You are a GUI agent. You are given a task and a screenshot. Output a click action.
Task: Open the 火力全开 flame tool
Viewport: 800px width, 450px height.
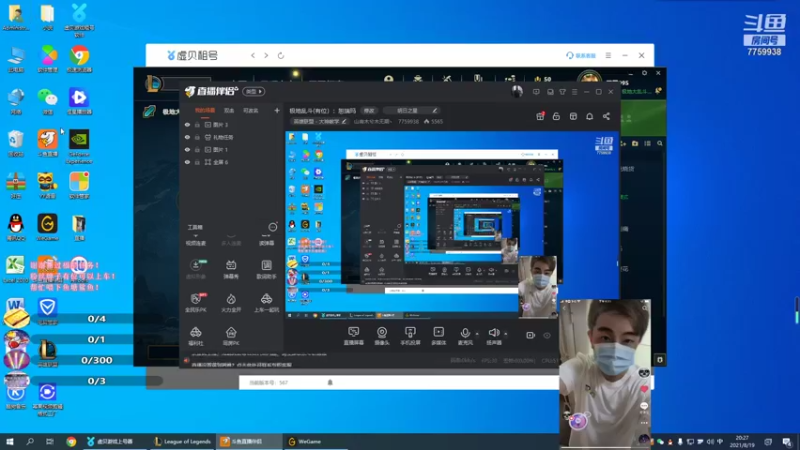(231, 303)
